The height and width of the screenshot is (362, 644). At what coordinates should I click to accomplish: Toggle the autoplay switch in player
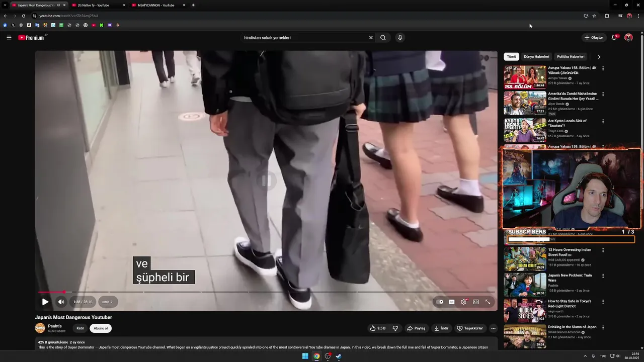click(440, 302)
